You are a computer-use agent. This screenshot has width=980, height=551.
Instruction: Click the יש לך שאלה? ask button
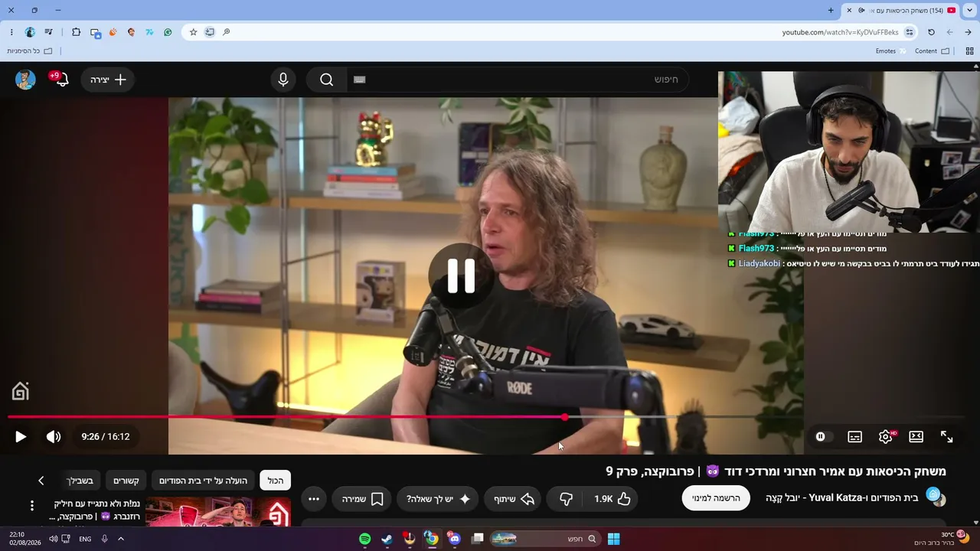click(439, 499)
